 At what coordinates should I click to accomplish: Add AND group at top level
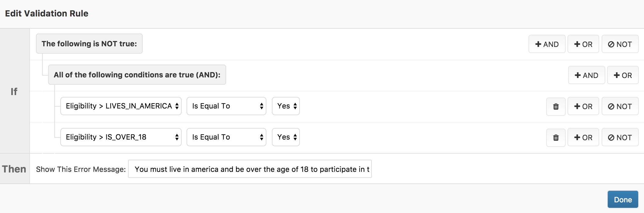547,44
